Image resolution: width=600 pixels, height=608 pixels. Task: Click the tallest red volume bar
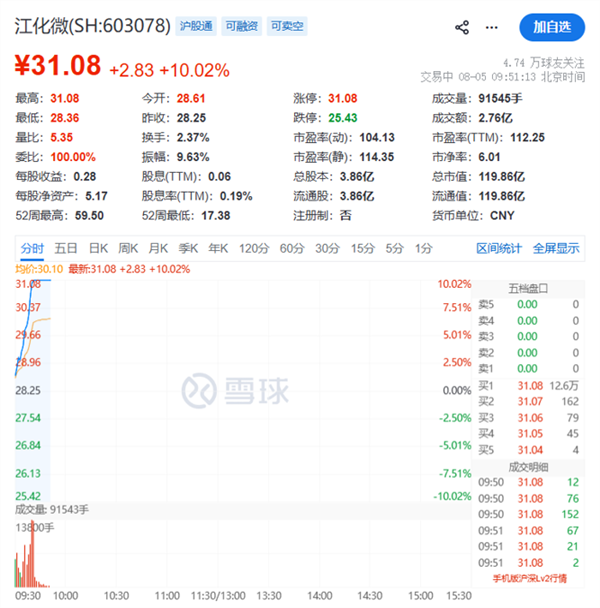tap(33, 554)
